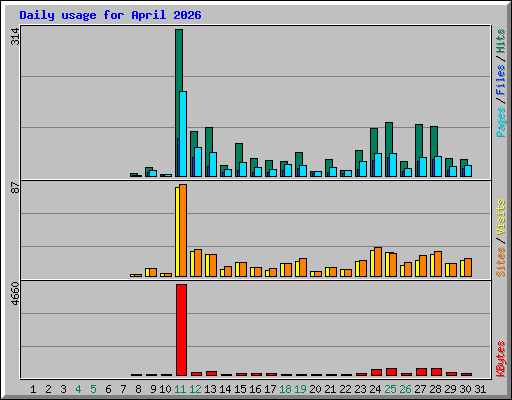The width and height of the screenshot is (512, 400).
Task: Click the cyan Files bar for day 11
Action: (183, 134)
